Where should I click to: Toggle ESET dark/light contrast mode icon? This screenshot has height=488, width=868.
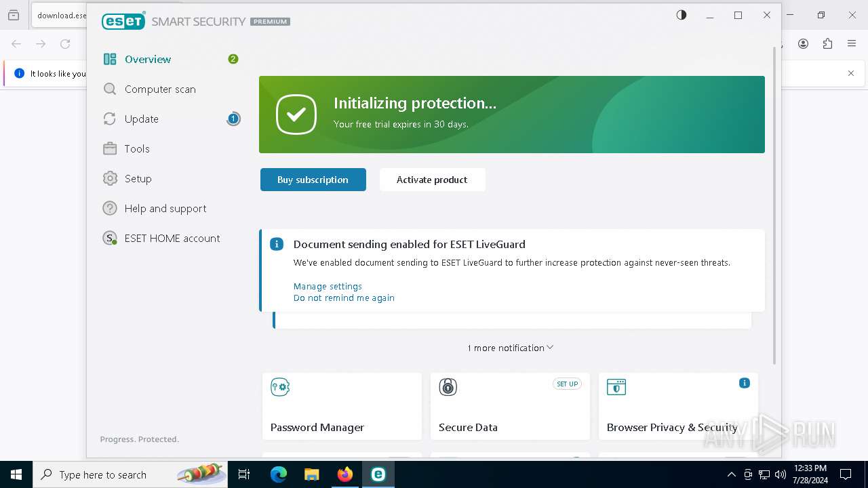pos(682,15)
